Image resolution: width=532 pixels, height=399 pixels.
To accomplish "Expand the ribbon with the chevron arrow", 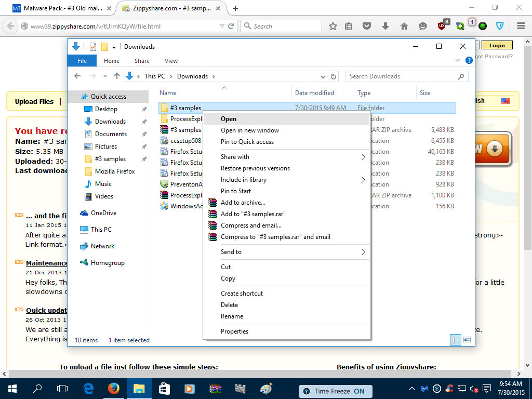I will (x=458, y=60).
